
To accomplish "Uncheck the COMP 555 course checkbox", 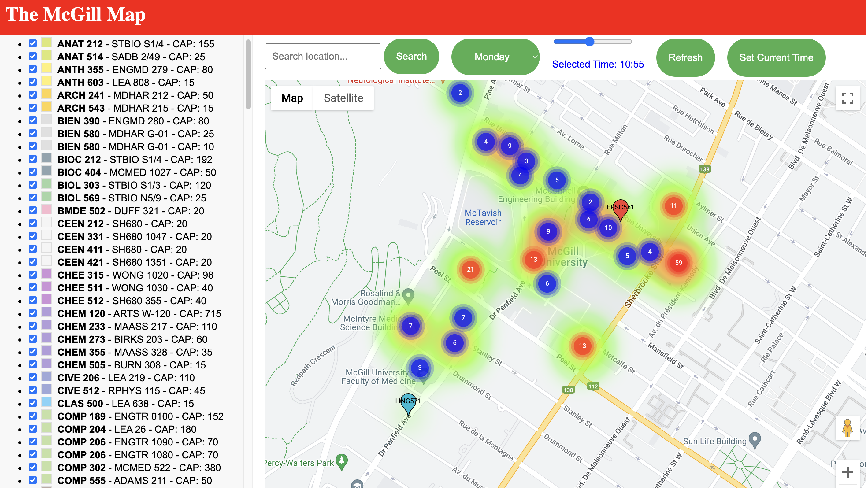I will 33,481.
